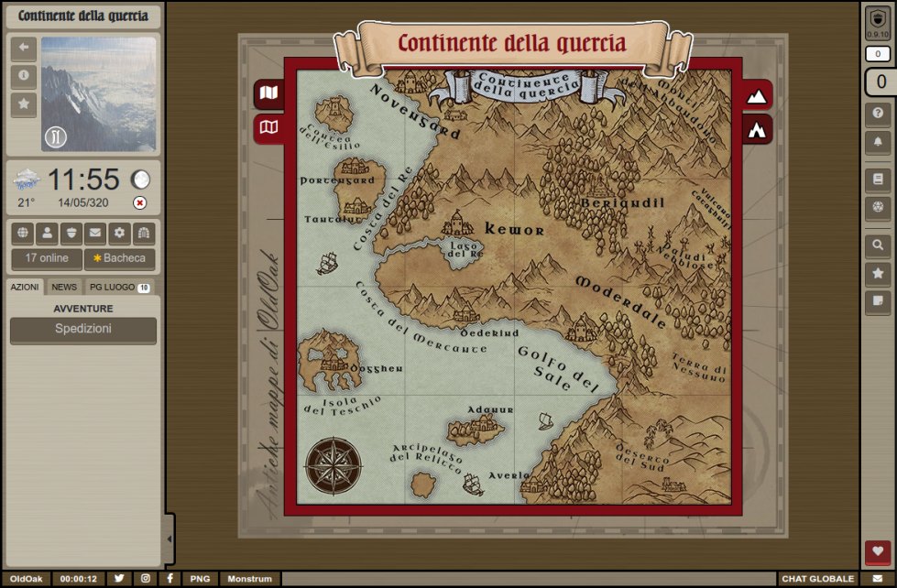This screenshot has height=588, width=897.
Task: Click the help question mark icon
Action: [878, 113]
